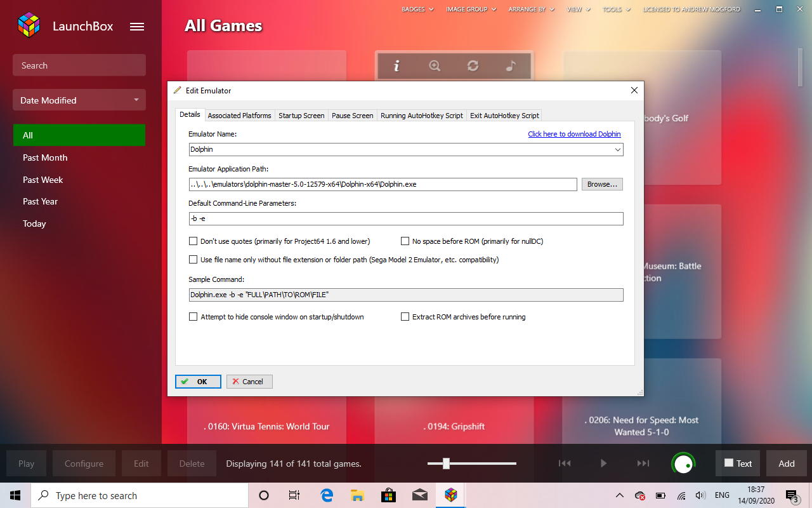The width and height of the screenshot is (812, 508).
Task: Open the Tools menu
Action: coord(617,10)
